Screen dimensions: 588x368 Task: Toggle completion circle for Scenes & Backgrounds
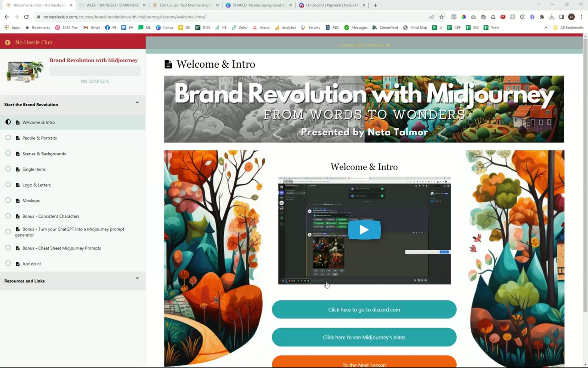pos(8,153)
